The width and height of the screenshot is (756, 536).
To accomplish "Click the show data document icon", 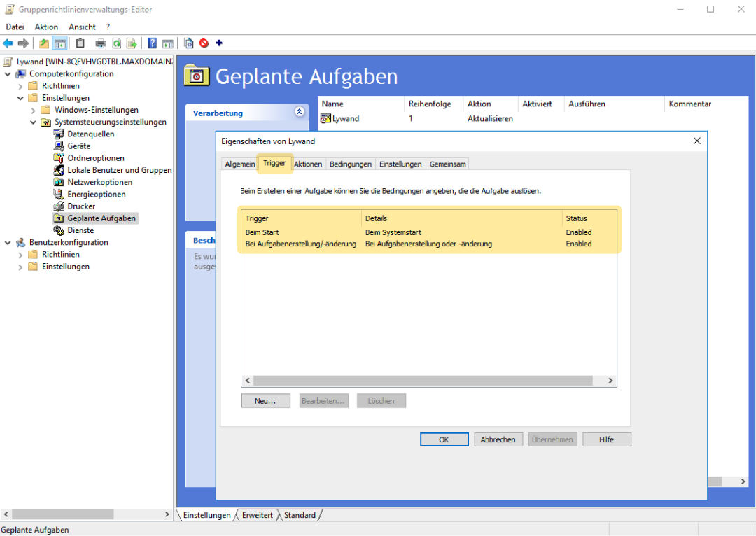I will point(188,43).
